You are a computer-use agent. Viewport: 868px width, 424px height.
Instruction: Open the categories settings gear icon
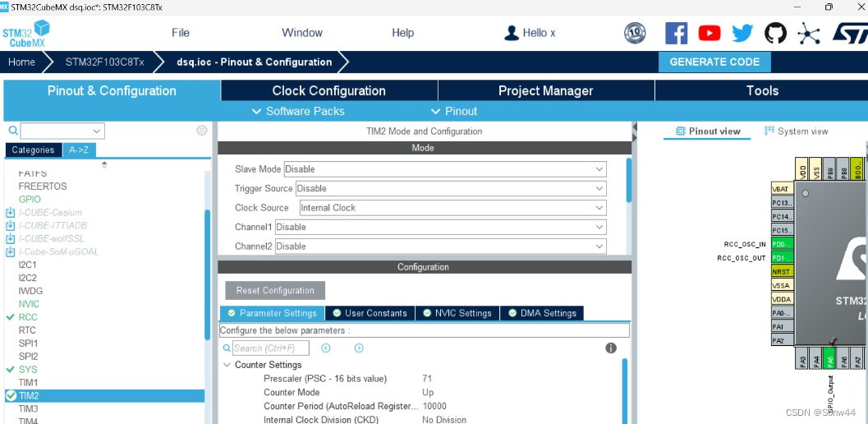pyautogui.click(x=202, y=131)
